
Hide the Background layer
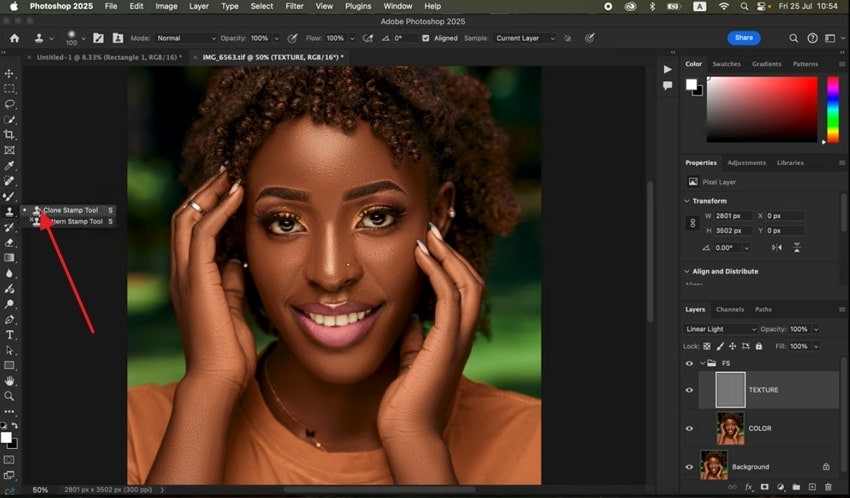coord(689,467)
